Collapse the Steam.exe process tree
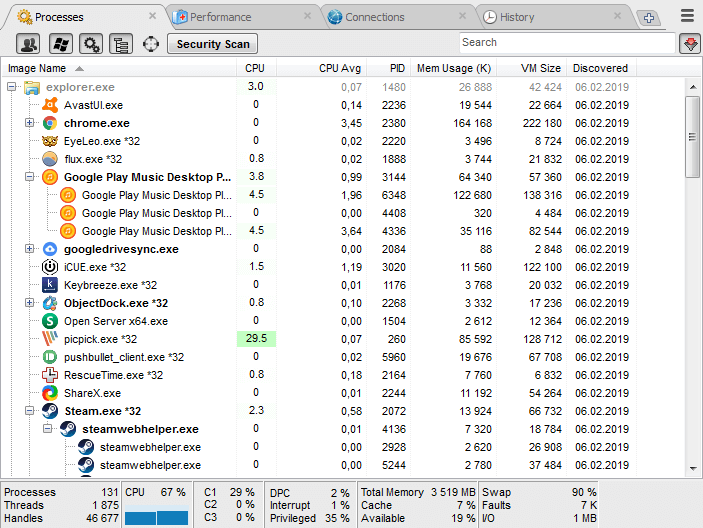 (x=30, y=411)
